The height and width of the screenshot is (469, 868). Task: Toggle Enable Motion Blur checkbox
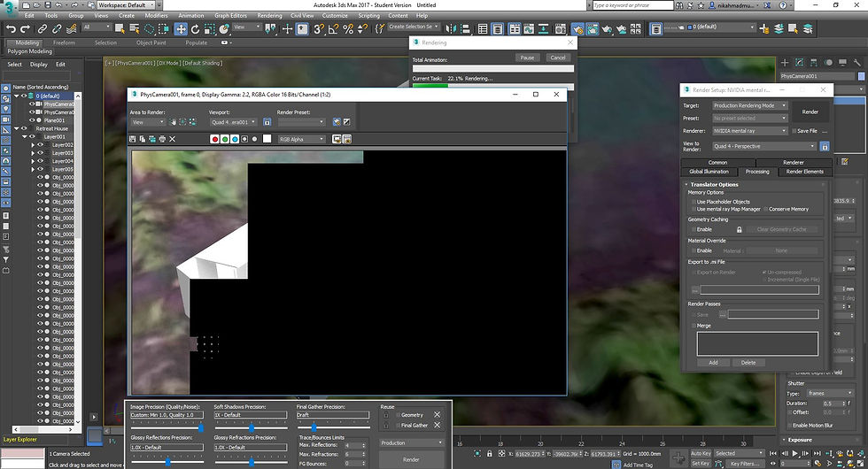coord(789,426)
